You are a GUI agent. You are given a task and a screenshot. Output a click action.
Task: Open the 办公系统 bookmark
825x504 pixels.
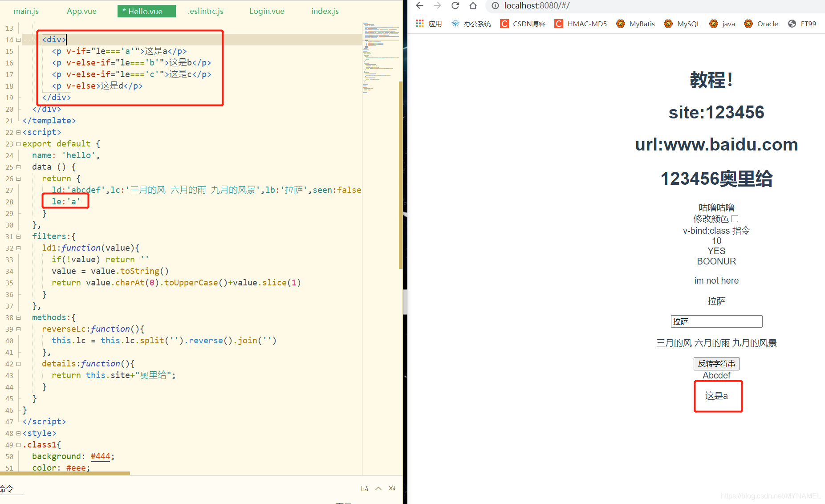tap(471, 24)
